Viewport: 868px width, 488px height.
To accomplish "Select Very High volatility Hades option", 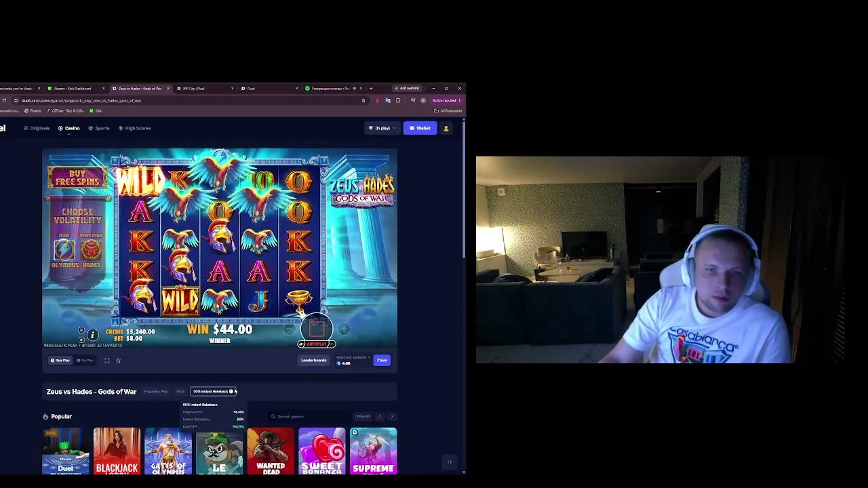I will click(x=91, y=252).
